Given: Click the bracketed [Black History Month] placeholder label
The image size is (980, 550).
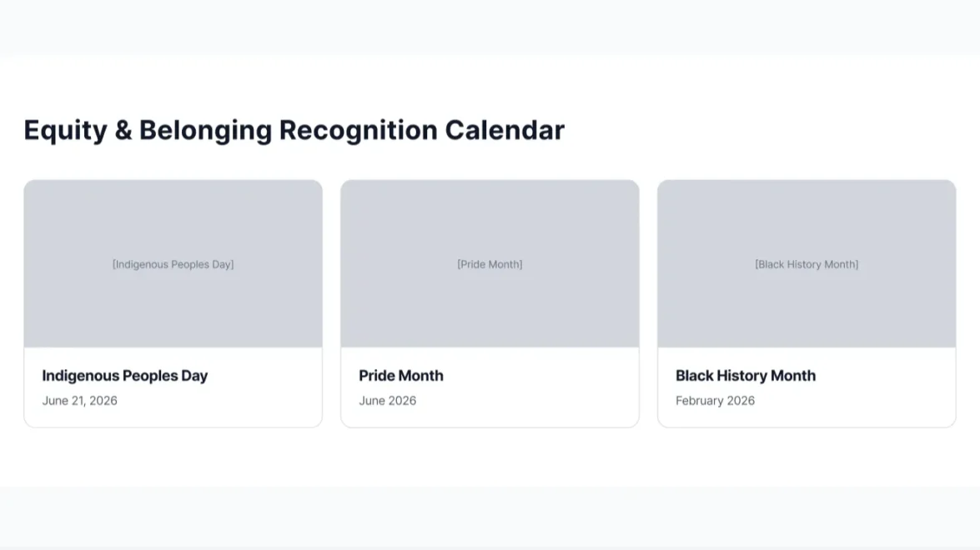Looking at the screenshot, I should point(807,264).
